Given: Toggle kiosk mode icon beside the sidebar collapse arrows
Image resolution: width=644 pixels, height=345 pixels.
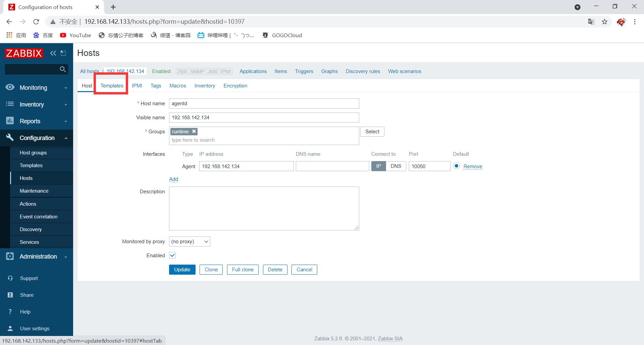Looking at the screenshot, I should point(63,53).
